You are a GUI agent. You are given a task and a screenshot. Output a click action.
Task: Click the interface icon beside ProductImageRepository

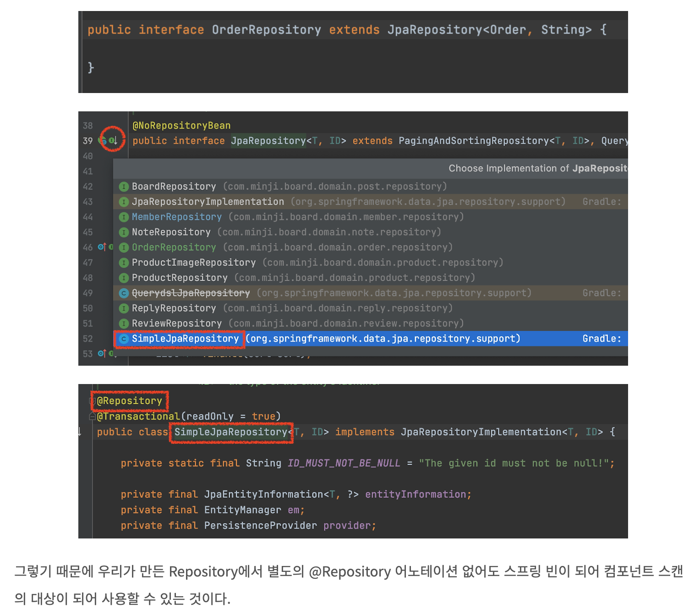point(124,263)
